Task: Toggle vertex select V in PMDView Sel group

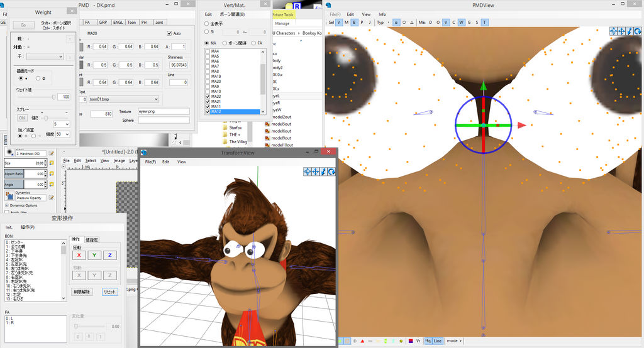Action: pyautogui.click(x=339, y=23)
